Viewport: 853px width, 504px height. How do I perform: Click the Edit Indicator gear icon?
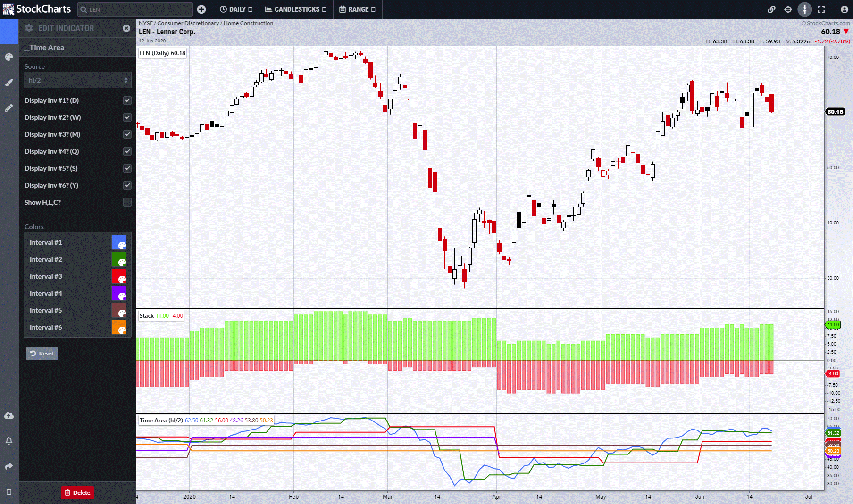click(x=29, y=28)
